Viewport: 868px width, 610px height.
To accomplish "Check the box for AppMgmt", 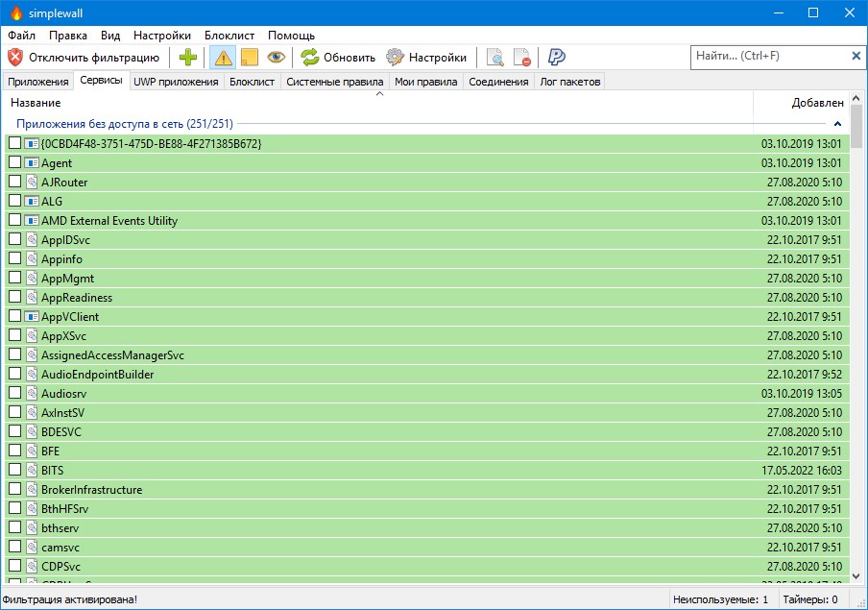I will click(x=15, y=278).
